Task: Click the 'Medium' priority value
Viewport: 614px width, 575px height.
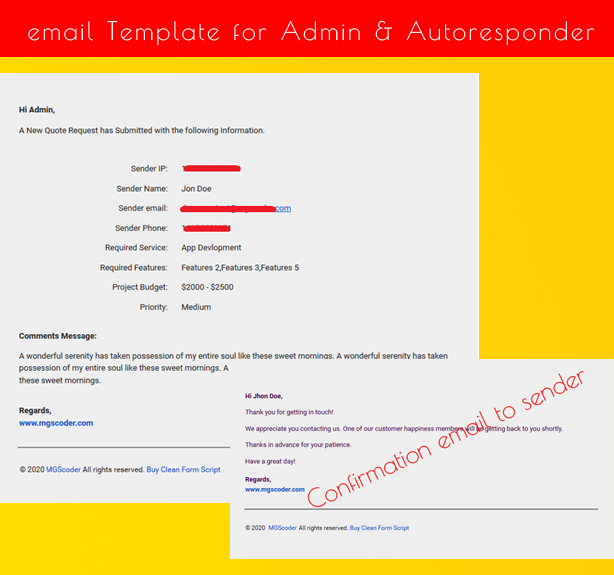Action: click(x=196, y=307)
